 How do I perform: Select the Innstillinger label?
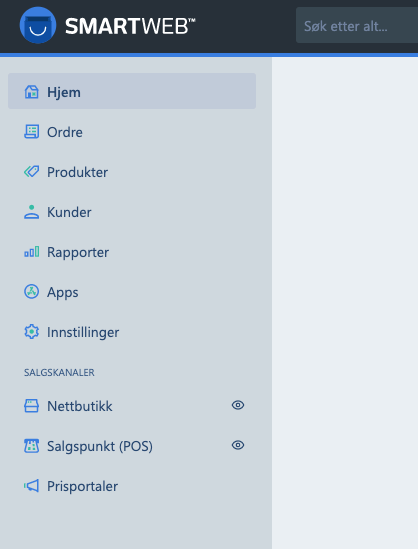pyautogui.click(x=83, y=332)
